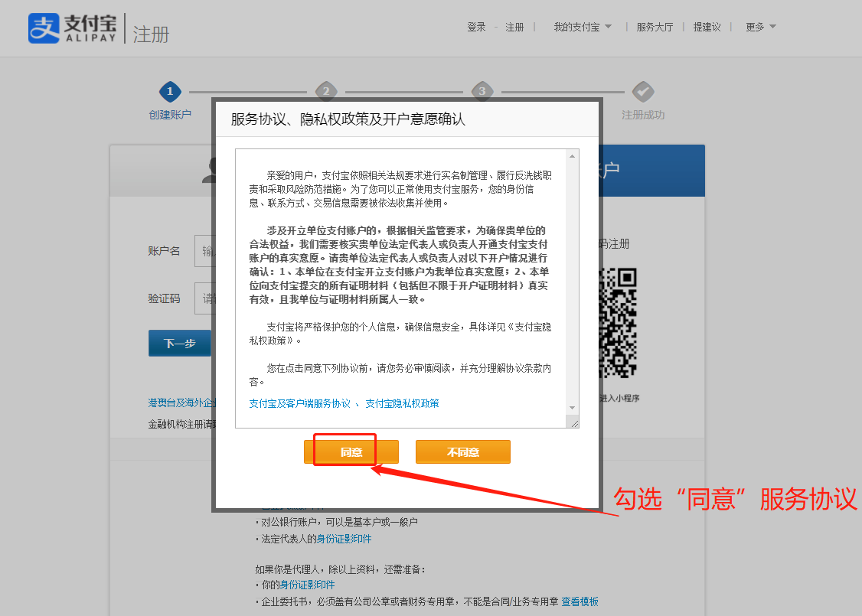Open 港澳台及海外企业 link
The image size is (862, 616).
point(182,403)
